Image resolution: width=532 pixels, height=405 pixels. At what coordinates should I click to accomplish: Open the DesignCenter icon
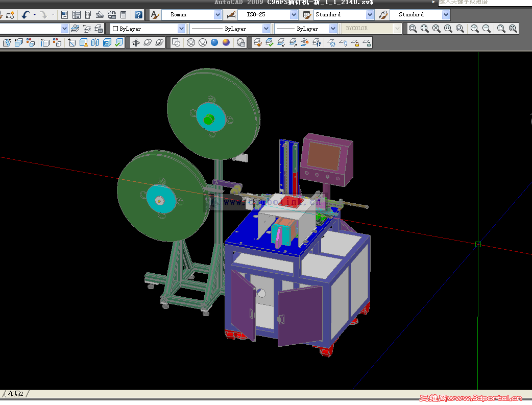(x=77, y=15)
